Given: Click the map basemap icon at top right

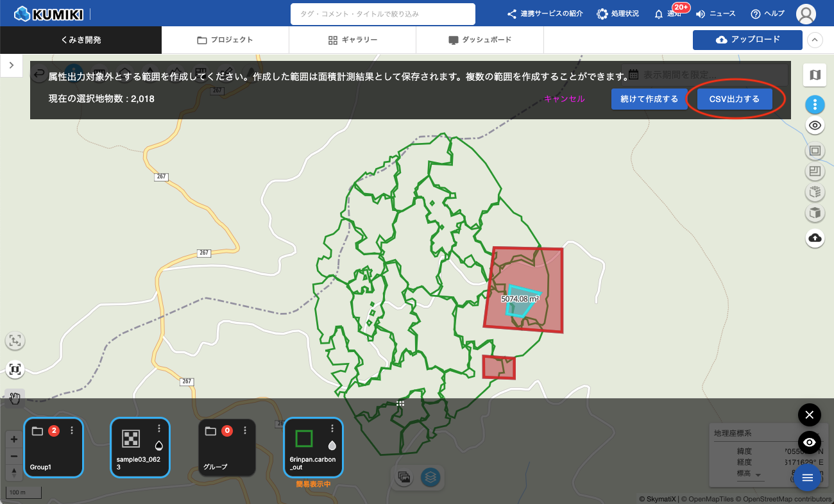Looking at the screenshot, I should point(815,75).
